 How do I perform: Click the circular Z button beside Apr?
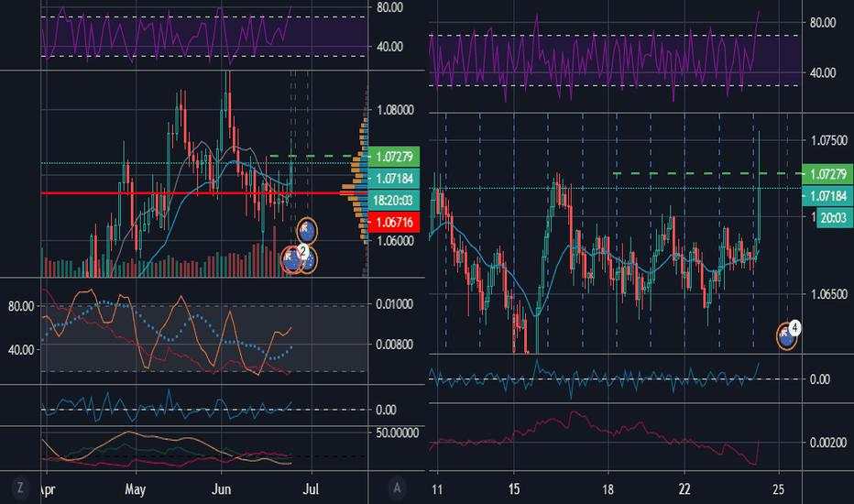pyautogui.click(x=20, y=488)
